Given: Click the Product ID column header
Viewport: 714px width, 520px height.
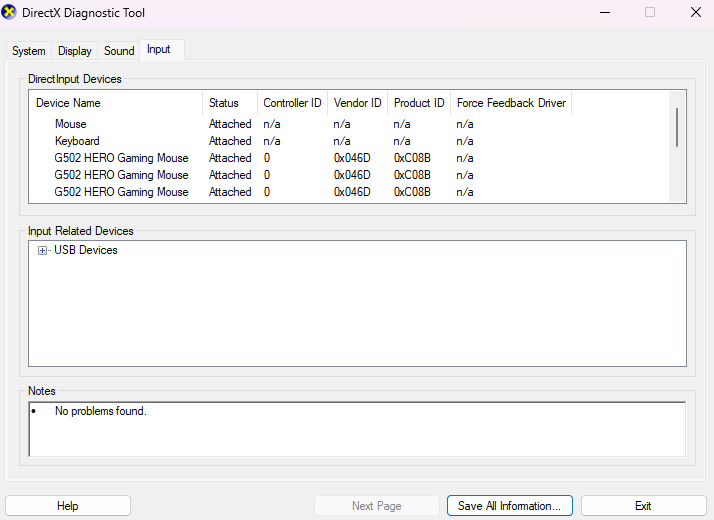Looking at the screenshot, I should [419, 103].
